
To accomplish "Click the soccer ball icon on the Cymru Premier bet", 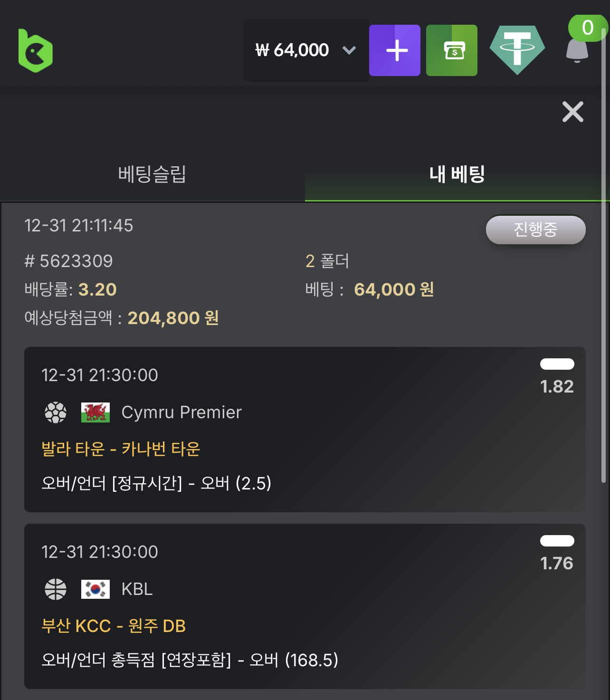I will click(x=56, y=412).
